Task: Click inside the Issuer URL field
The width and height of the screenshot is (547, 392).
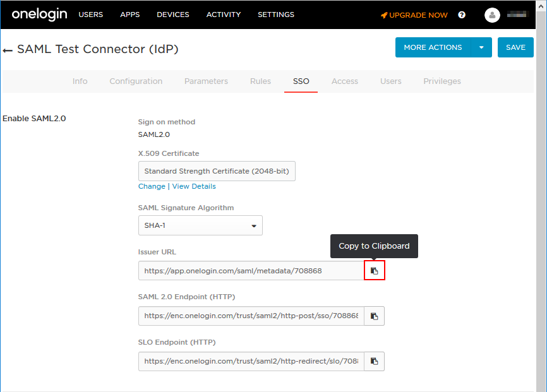Action: pos(251,271)
